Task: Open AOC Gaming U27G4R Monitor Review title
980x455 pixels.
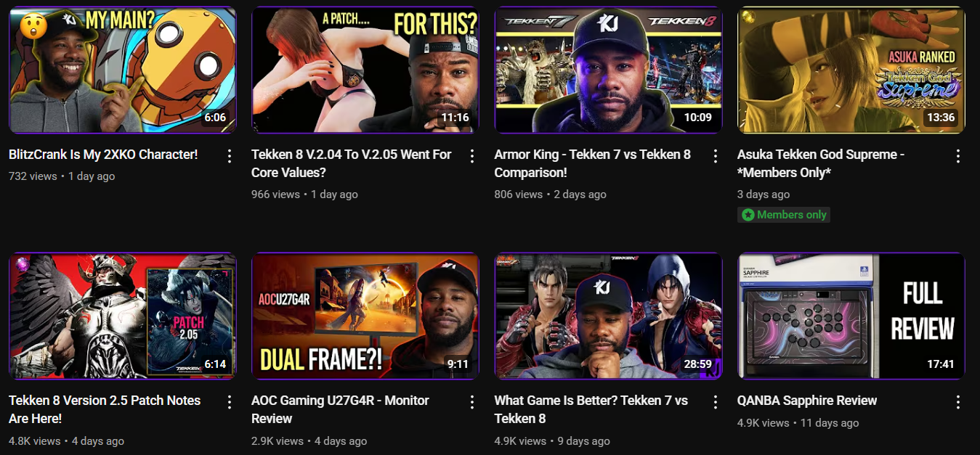Action: point(340,409)
